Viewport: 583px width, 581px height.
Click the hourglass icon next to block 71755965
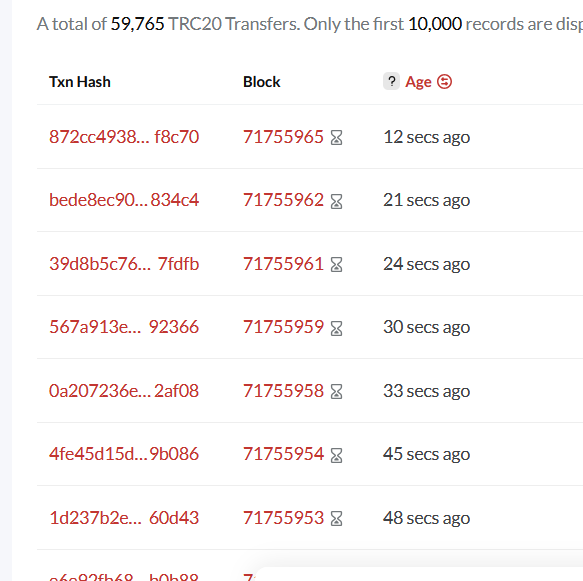pyautogui.click(x=336, y=138)
